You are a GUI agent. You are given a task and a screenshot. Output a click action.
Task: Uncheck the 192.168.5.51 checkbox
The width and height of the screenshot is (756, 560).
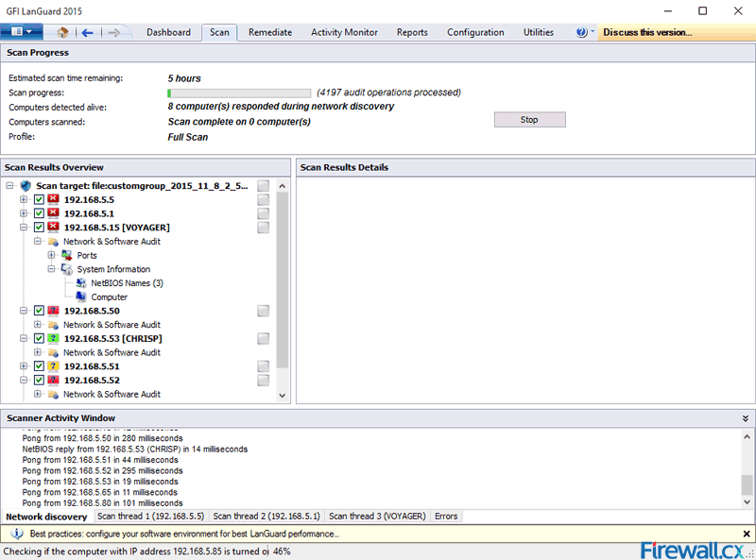pyautogui.click(x=39, y=366)
